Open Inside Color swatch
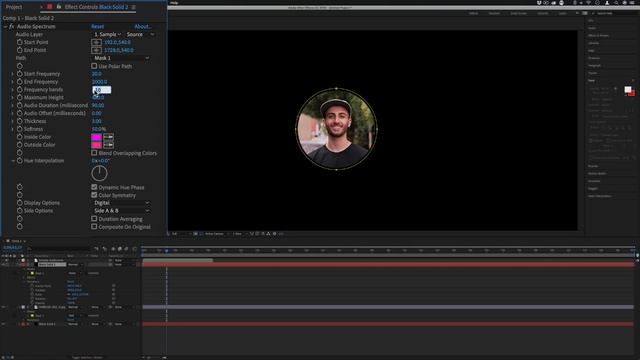This screenshot has width=640, height=360. (96, 137)
